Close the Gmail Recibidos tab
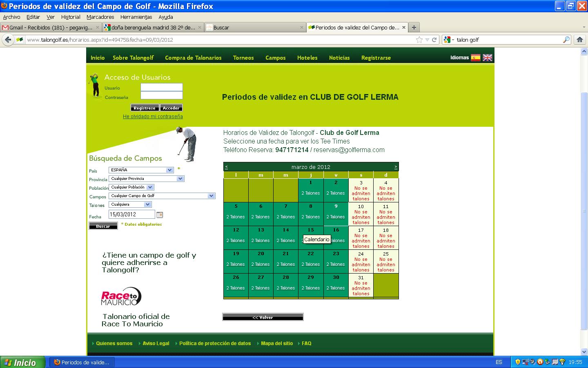588x368 pixels. (98, 27)
